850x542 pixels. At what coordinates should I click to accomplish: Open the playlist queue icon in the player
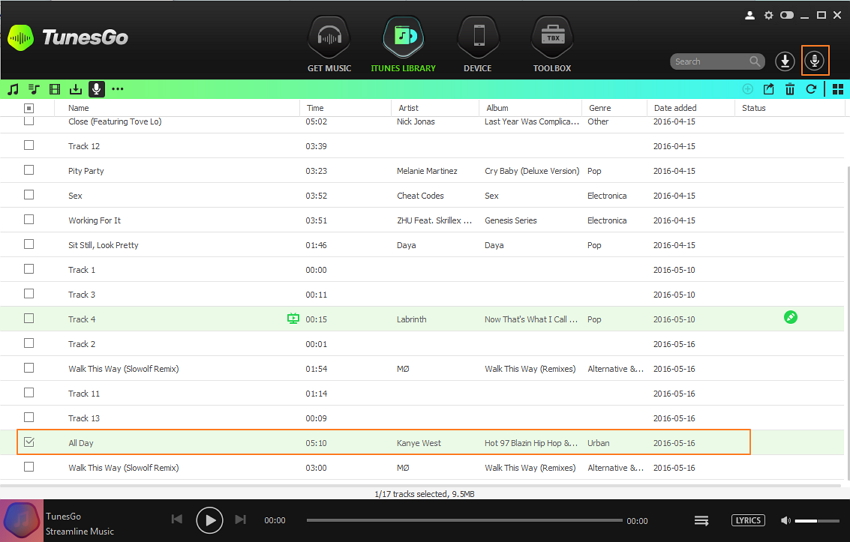click(701, 521)
